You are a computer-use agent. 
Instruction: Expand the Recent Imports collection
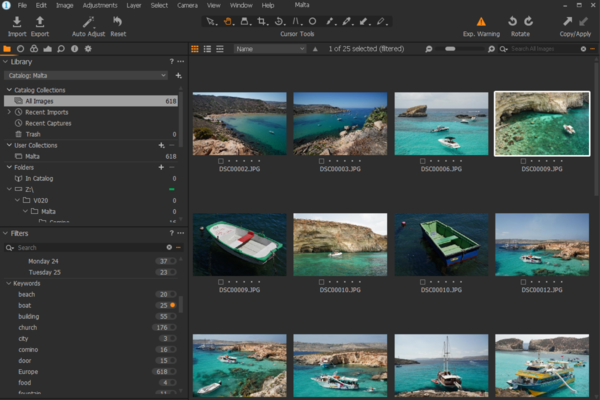click(x=9, y=111)
